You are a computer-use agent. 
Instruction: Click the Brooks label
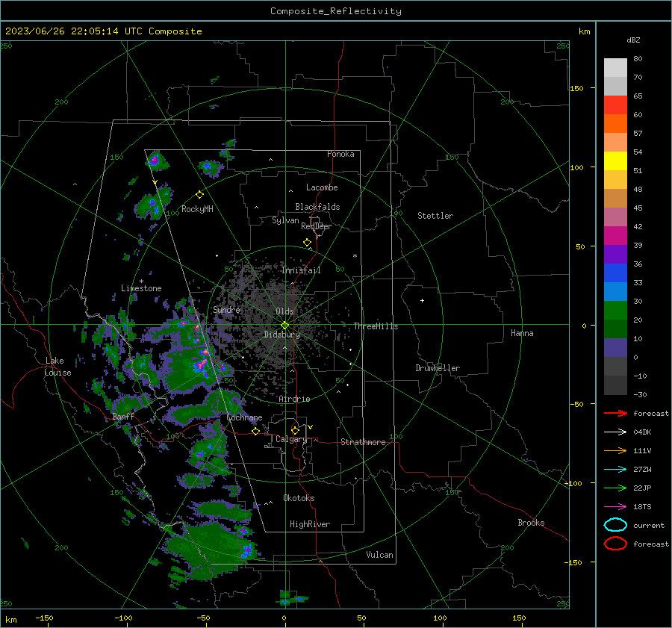click(x=531, y=523)
